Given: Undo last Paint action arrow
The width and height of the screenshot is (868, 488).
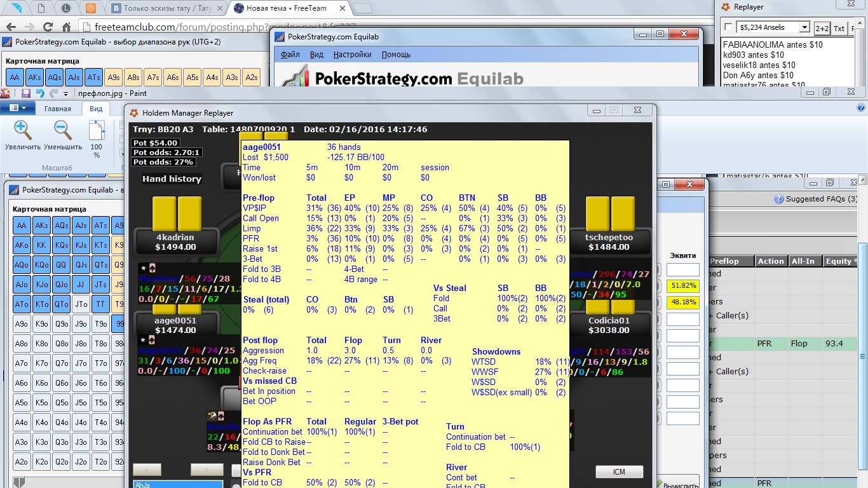Looking at the screenshot, I should [40, 93].
